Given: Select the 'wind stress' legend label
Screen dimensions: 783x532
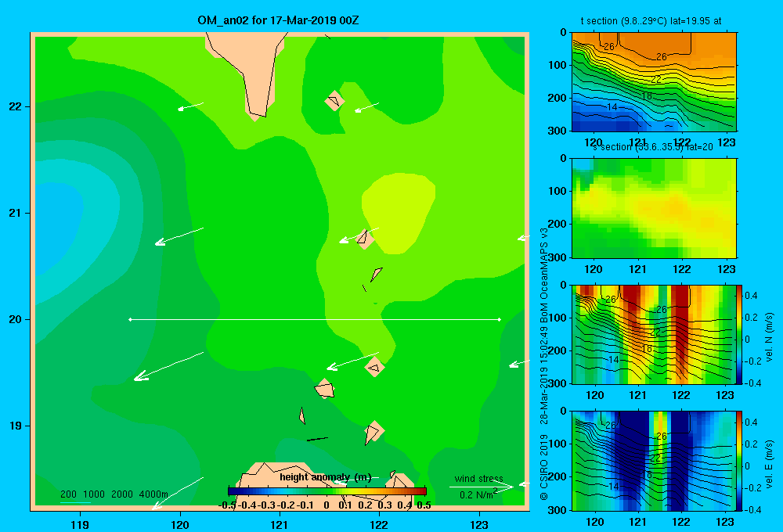Looking at the screenshot, I should 479,479.
